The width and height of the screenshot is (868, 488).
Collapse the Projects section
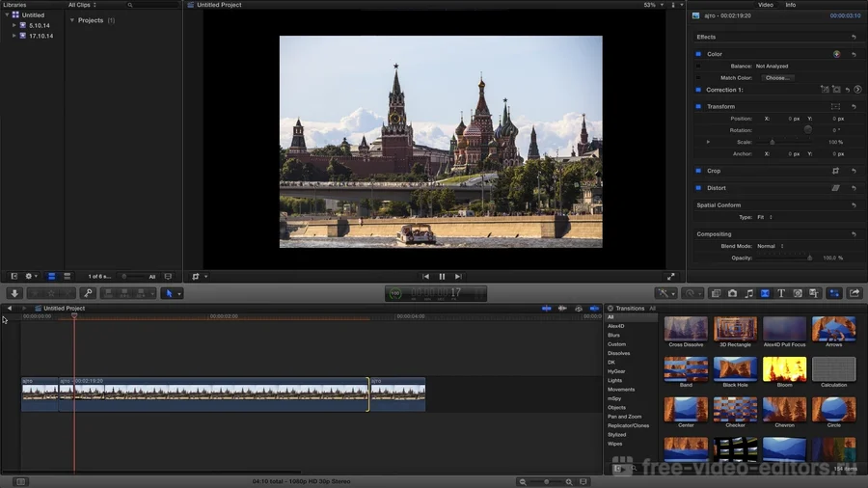point(72,20)
